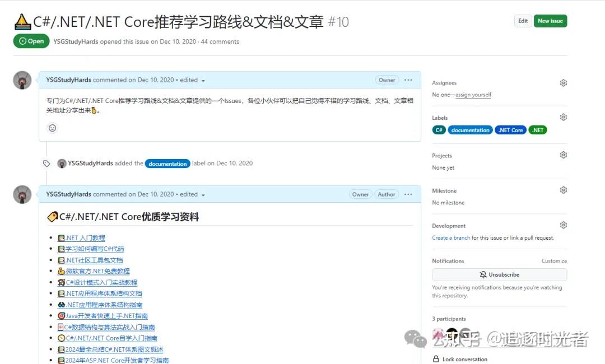
Task: Click the Development gear icon
Action: click(x=563, y=225)
